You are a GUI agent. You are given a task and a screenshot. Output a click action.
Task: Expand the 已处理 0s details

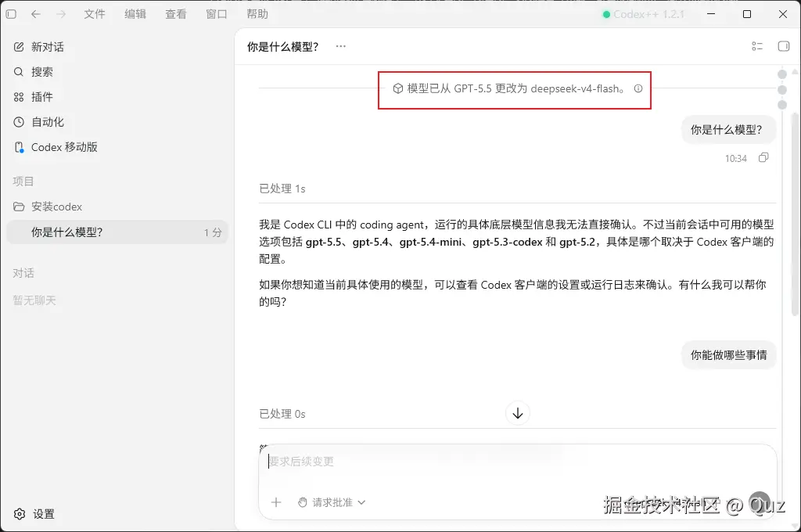click(282, 415)
